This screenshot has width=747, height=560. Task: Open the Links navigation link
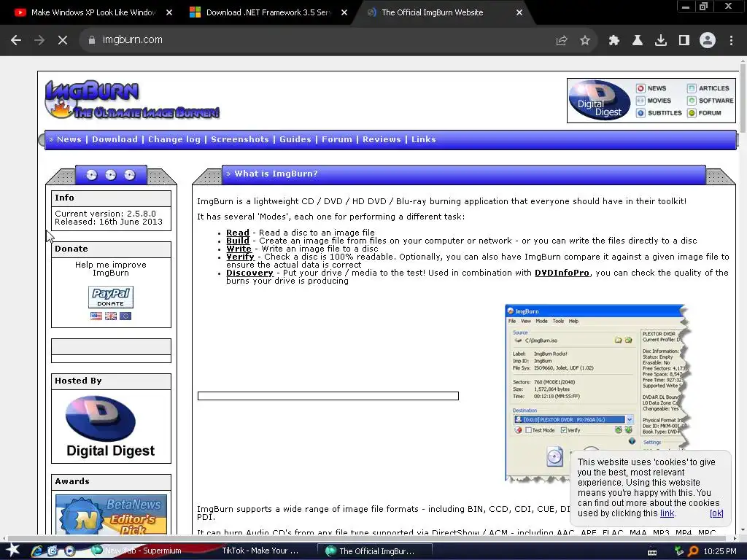tap(424, 139)
